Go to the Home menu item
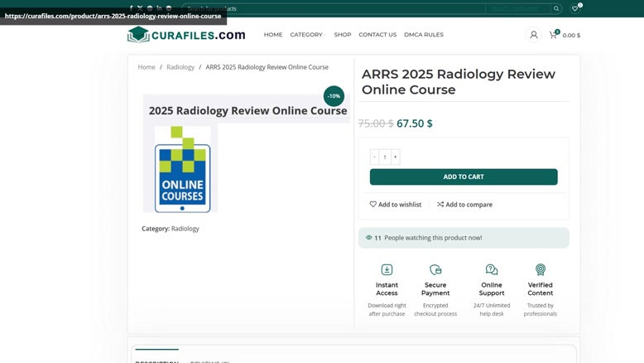644x363 pixels. coord(273,35)
